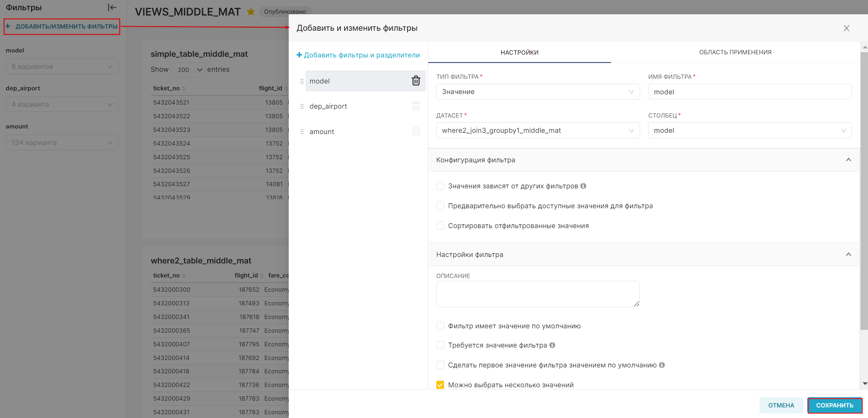Select the dep_airport filter in the list
Viewport: 868px width, 418px height.
(x=365, y=106)
